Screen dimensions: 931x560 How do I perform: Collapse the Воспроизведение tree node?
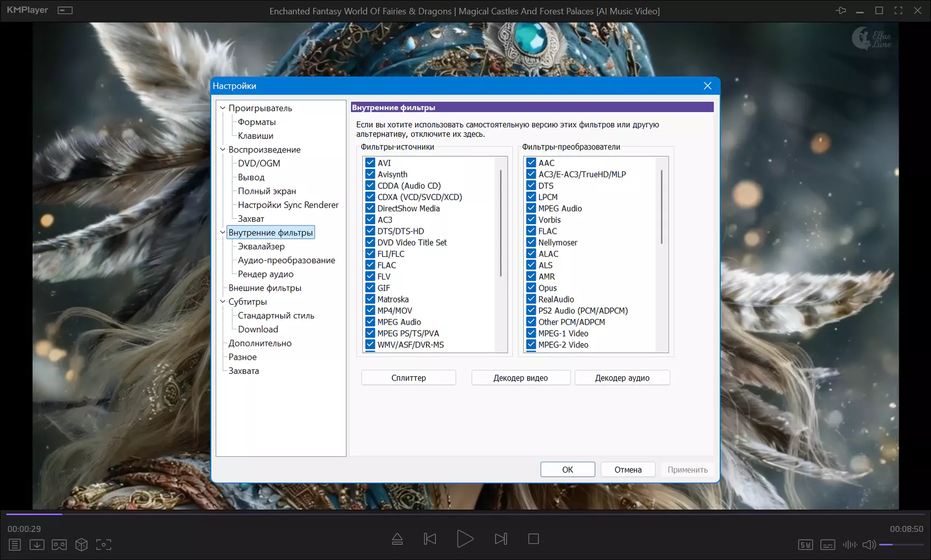[223, 149]
